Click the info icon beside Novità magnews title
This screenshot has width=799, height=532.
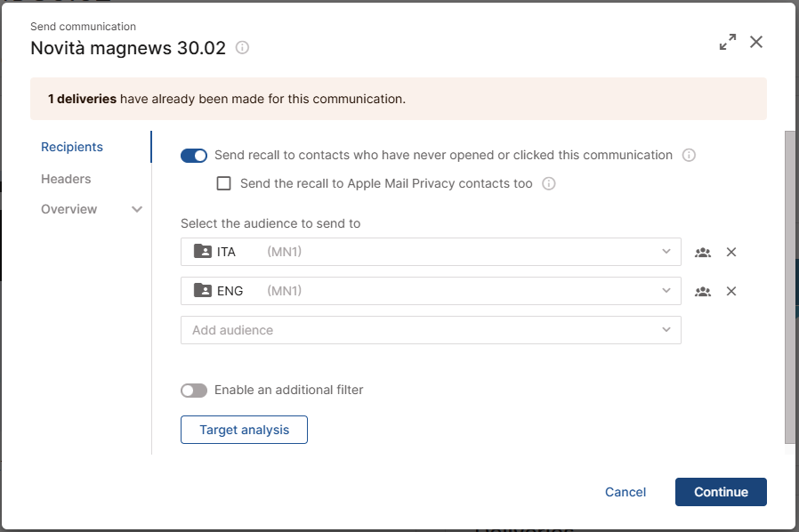(x=242, y=48)
